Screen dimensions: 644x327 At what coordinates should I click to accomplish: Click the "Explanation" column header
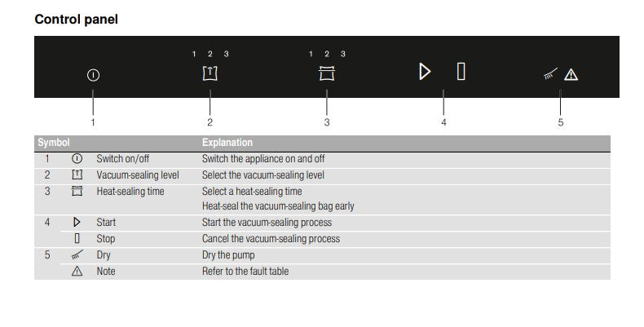(227, 143)
